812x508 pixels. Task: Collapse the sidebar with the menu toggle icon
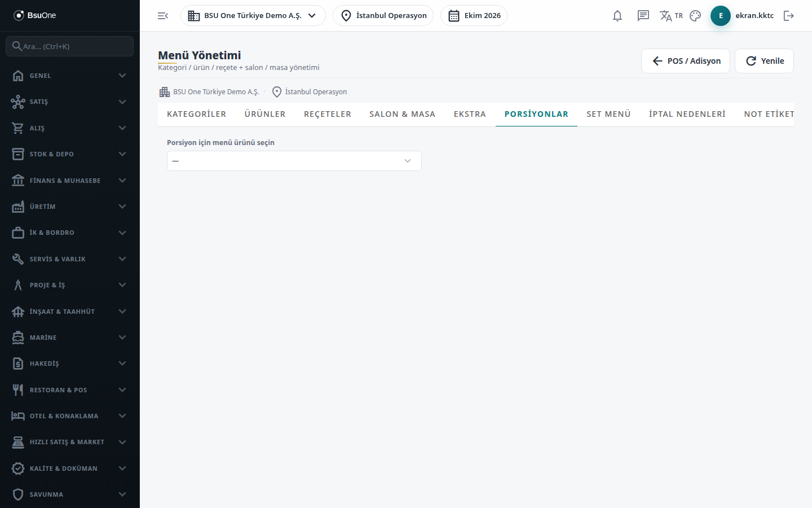pyautogui.click(x=163, y=16)
